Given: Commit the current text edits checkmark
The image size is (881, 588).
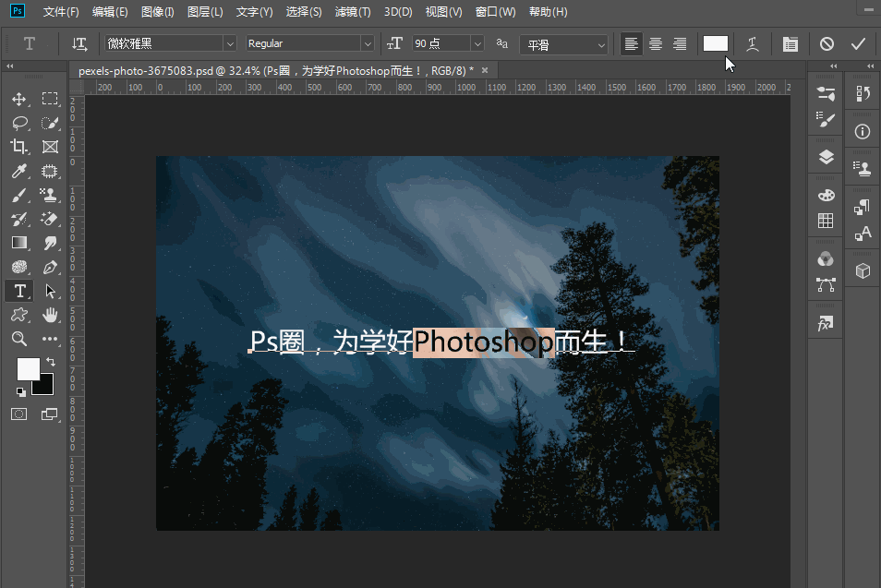Looking at the screenshot, I should click(858, 43).
